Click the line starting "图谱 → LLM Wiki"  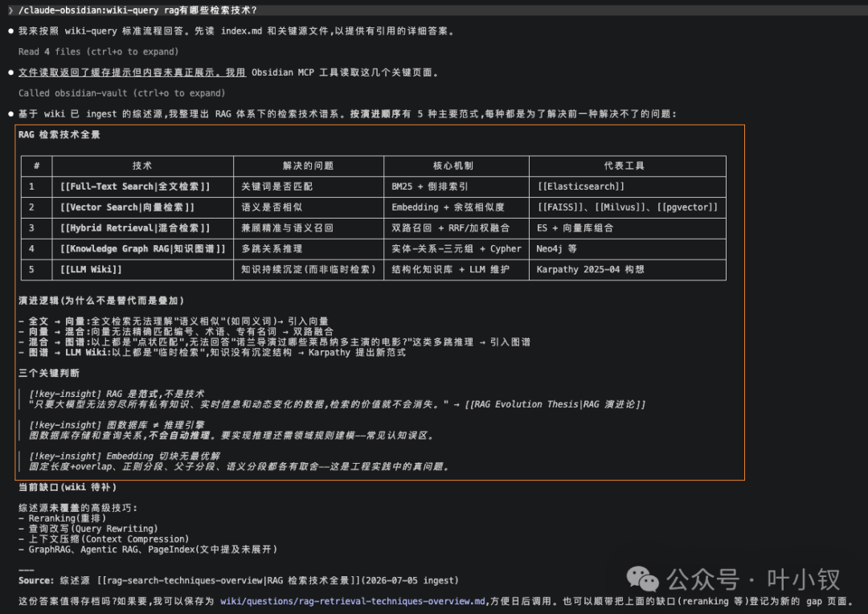coord(212,353)
